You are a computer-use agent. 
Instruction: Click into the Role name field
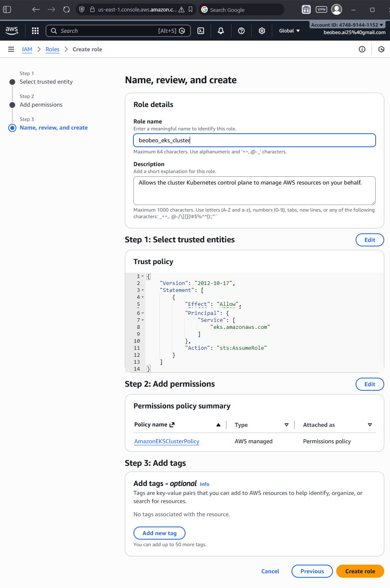click(254, 140)
